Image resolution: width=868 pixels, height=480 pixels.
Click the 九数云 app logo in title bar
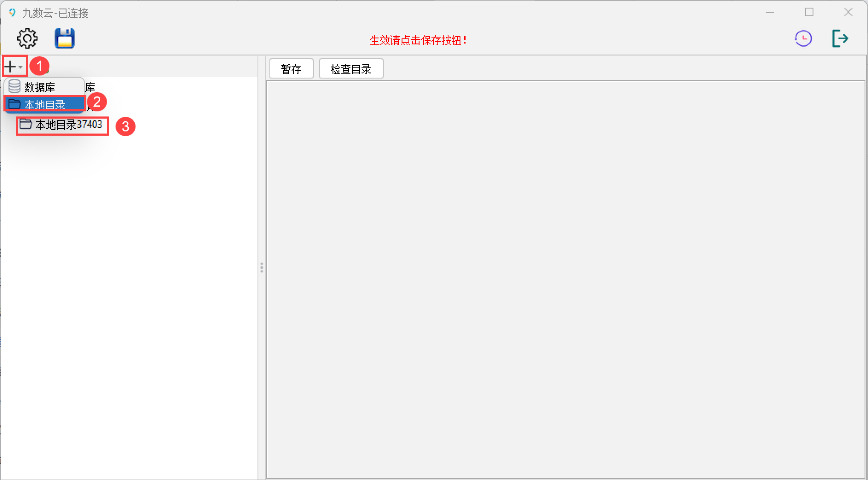(12, 13)
